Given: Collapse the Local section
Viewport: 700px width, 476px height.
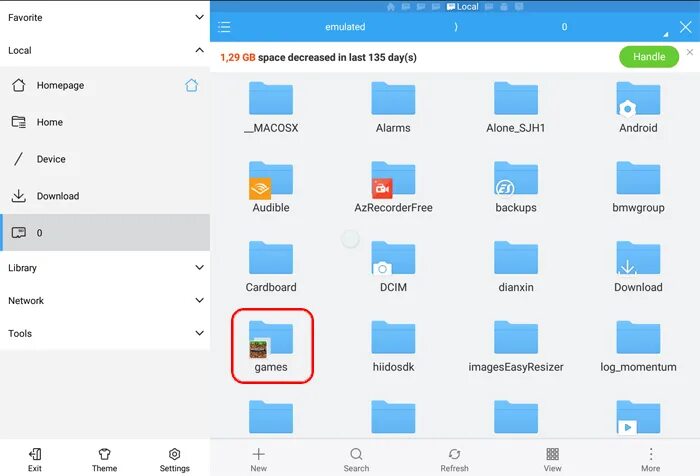Looking at the screenshot, I should pos(200,50).
